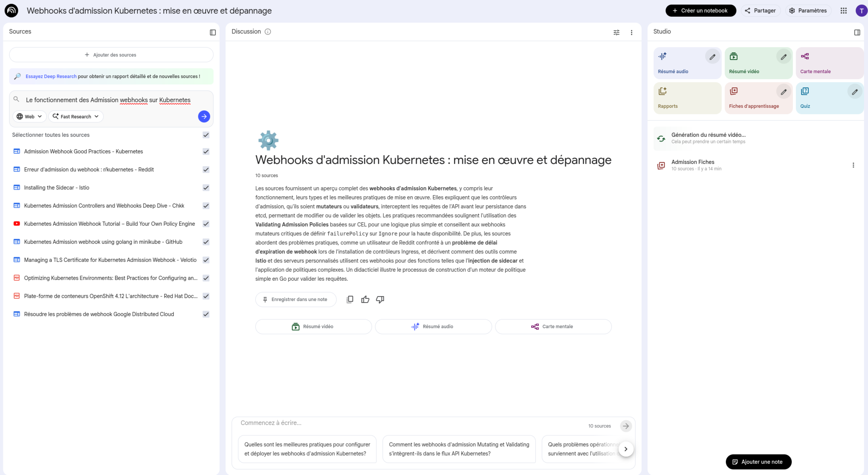Viewport: 868px width, 475px height.
Task: Open the 'Essayez Deep Research' link
Action: pyautogui.click(x=51, y=76)
